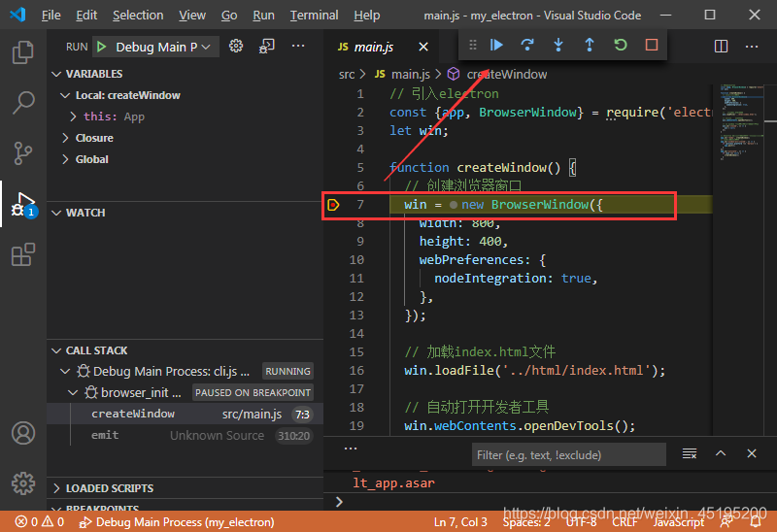Open the Accounts menu icon
The image size is (777, 532).
click(22, 433)
